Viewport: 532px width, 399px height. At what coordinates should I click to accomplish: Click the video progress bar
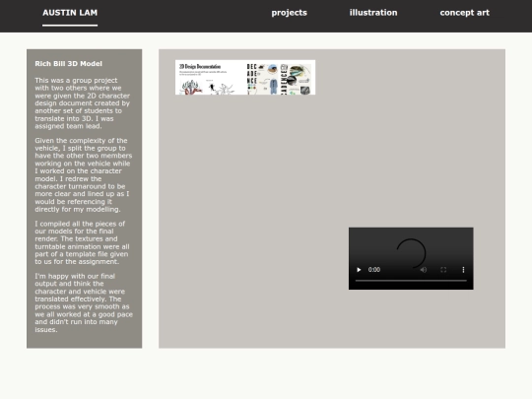pos(411,281)
